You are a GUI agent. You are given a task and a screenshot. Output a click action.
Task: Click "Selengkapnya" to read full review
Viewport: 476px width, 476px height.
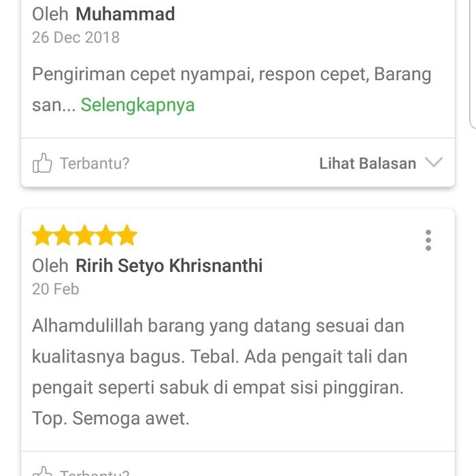(x=137, y=105)
